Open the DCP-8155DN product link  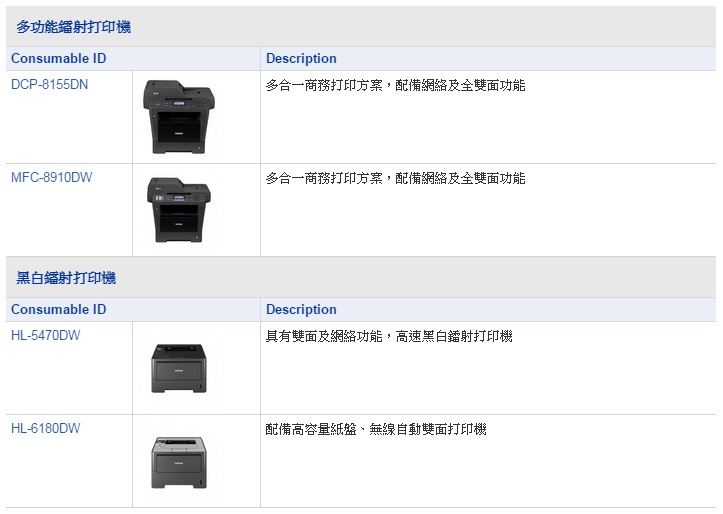click(x=49, y=84)
